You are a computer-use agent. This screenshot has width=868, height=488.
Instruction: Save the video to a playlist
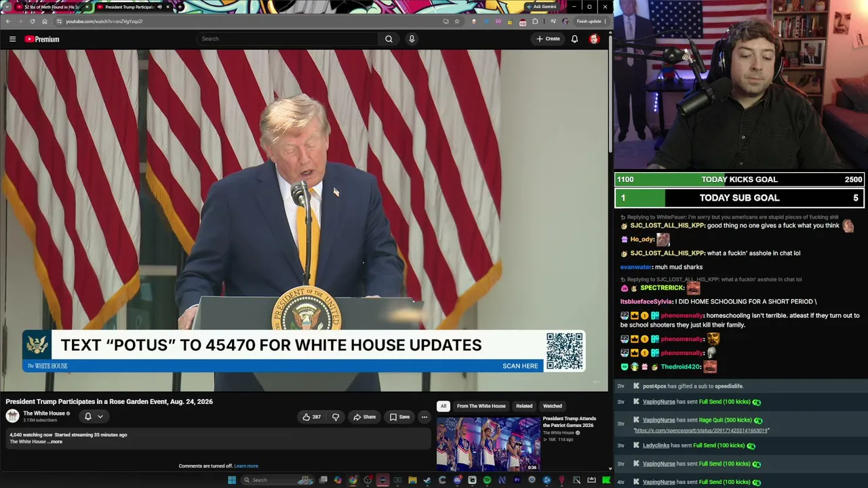coord(399,417)
